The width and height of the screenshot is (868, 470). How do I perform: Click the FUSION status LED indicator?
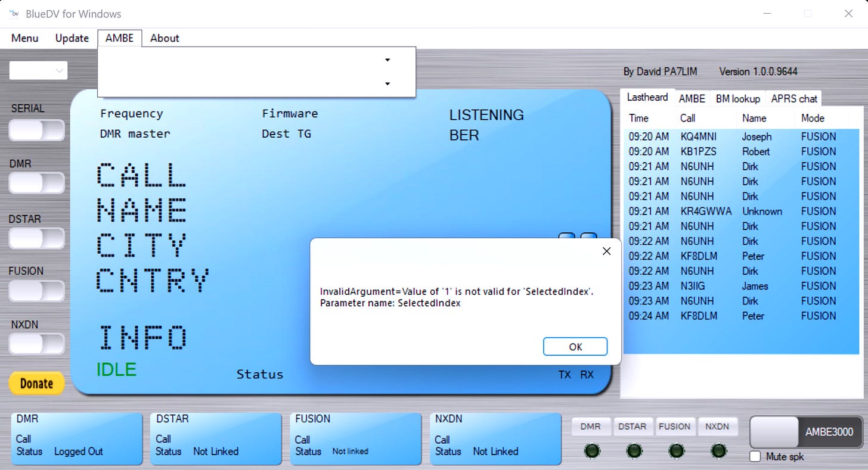[x=676, y=450]
